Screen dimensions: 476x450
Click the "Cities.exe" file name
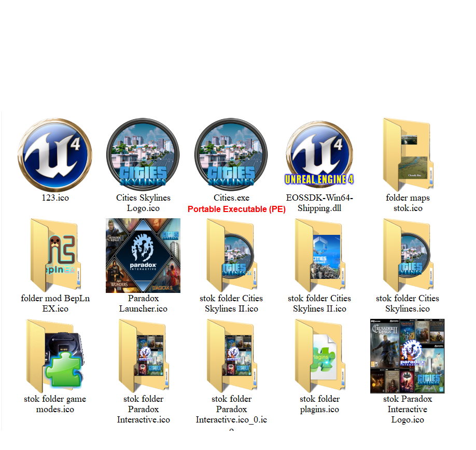click(x=231, y=198)
